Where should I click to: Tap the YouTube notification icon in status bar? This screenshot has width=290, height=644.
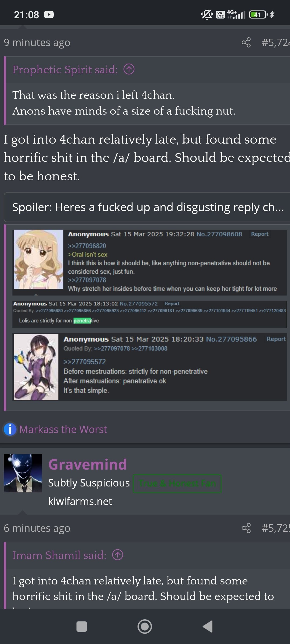pos(49,14)
